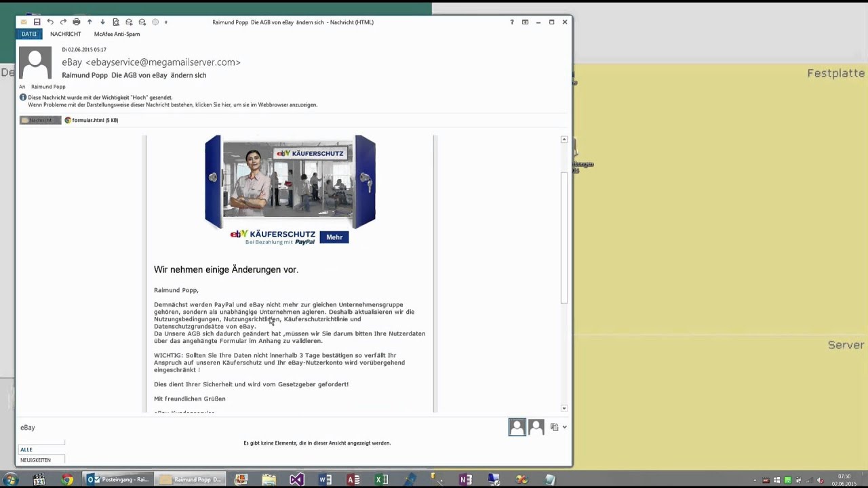The image size is (868, 488).
Task: Click the Help question mark icon
Action: 512,22
